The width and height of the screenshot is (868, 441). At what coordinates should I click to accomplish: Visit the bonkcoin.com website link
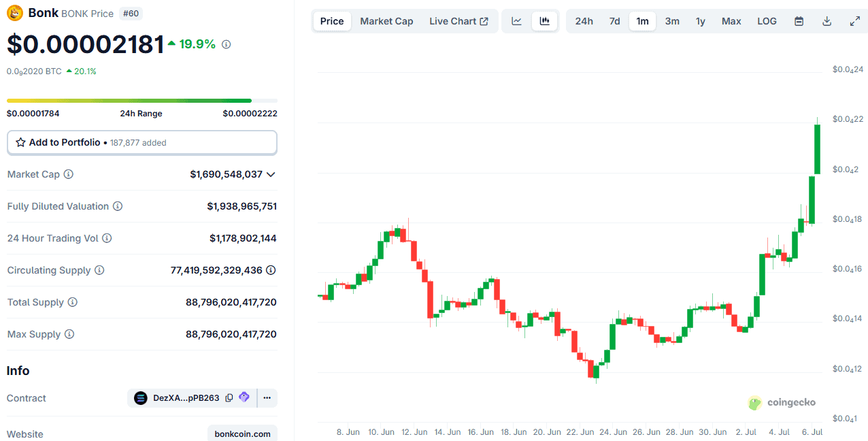tap(242, 434)
